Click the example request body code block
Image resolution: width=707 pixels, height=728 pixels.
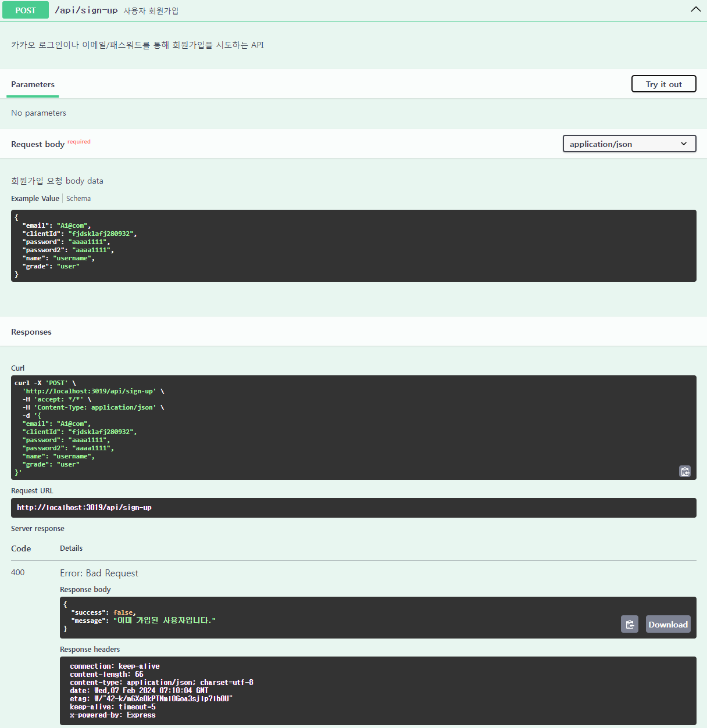click(x=353, y=246)
